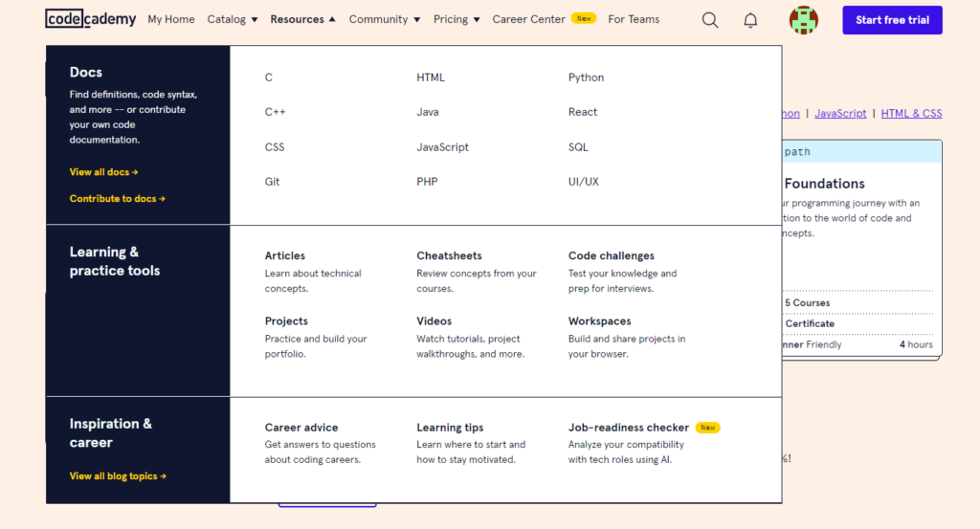
Task: Click the Docs section heading
Action: coord(85,72)
